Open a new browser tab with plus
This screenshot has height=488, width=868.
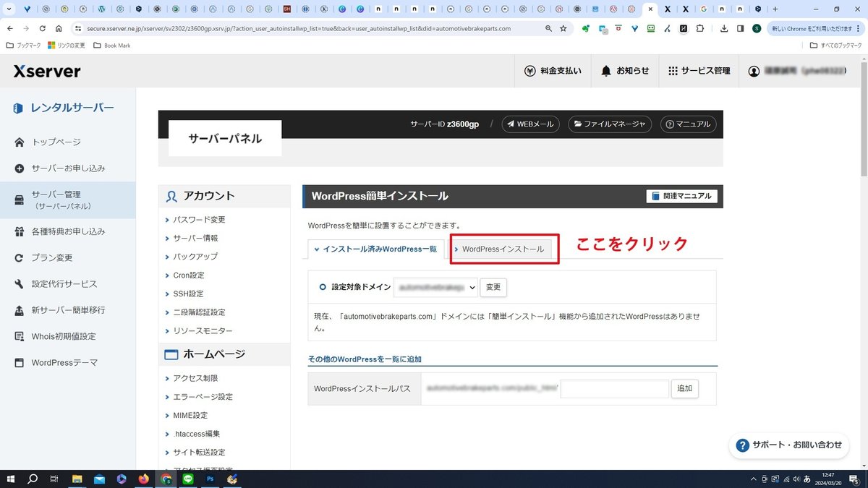tap(775, 9)
